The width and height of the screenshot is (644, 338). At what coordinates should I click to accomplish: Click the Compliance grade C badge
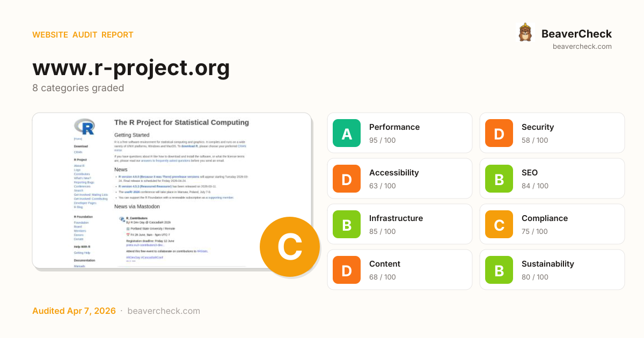(499, 224)
